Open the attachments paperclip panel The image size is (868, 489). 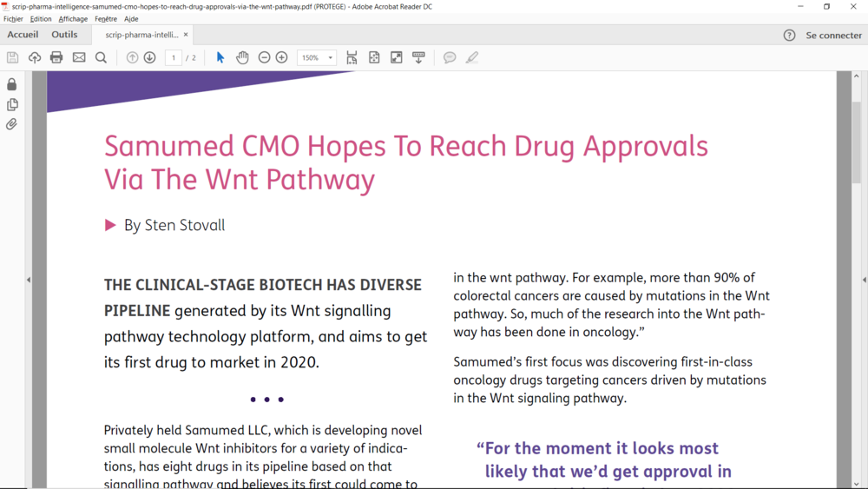click(x=12, y=124)
